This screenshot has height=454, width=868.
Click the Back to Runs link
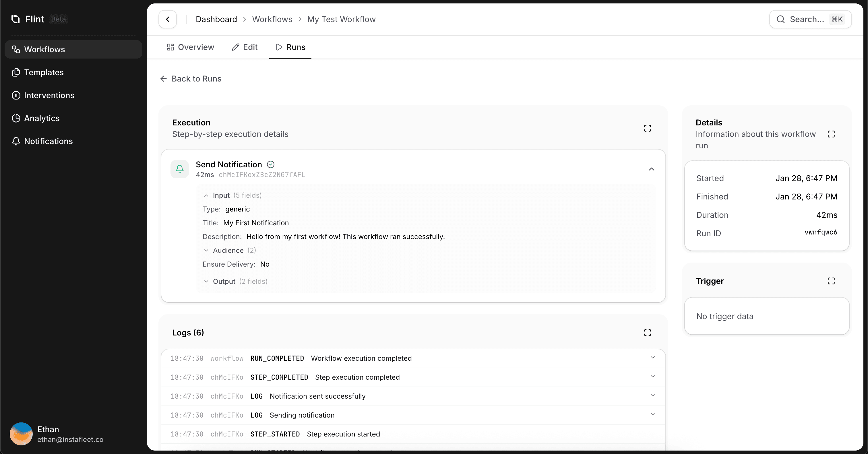pyautogui.click(x=191, y=78)
